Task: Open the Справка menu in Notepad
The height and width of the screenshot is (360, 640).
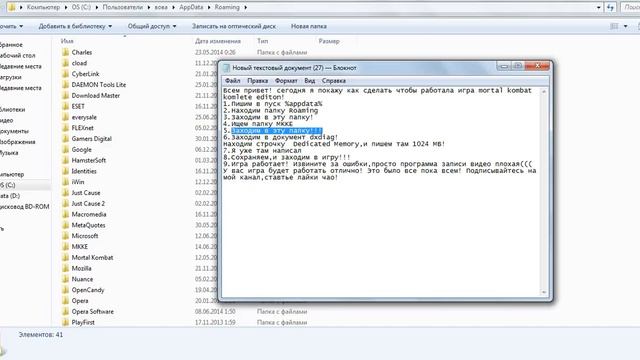Action: point(334,81)
